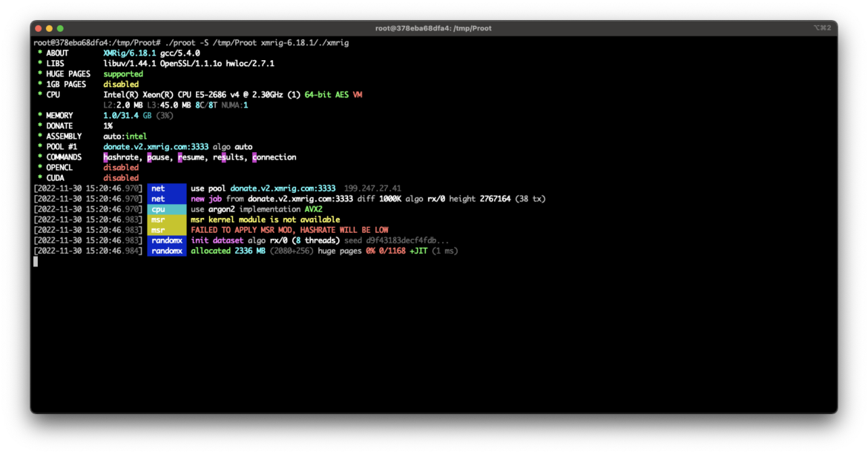This screenshot has width=868, height=454.
Task: Click the HUGE PAGES supported value
Action: [123, 74]
